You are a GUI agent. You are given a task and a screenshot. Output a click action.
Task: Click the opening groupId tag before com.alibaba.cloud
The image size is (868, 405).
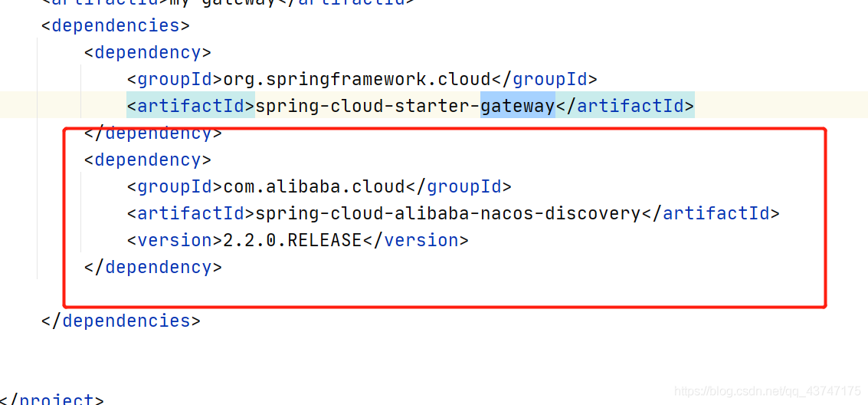coord(175,186)
